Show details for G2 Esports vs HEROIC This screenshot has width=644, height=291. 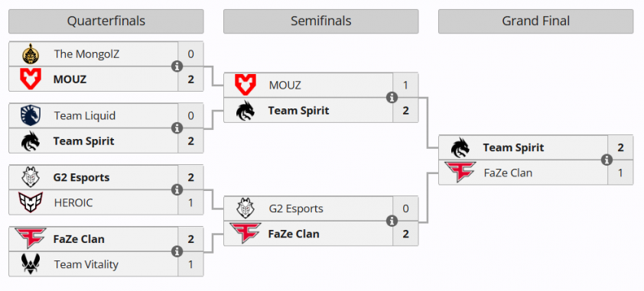point(177,189)
